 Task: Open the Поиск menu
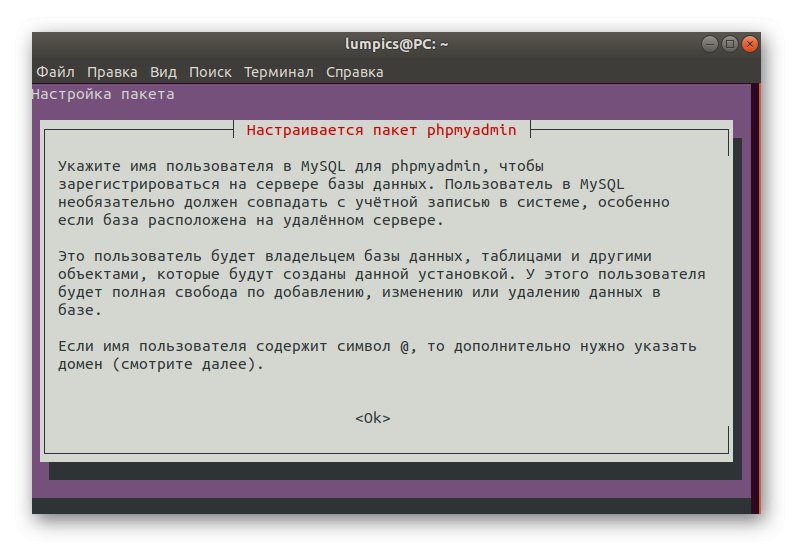pyautogui.click(x=210, y=72)
